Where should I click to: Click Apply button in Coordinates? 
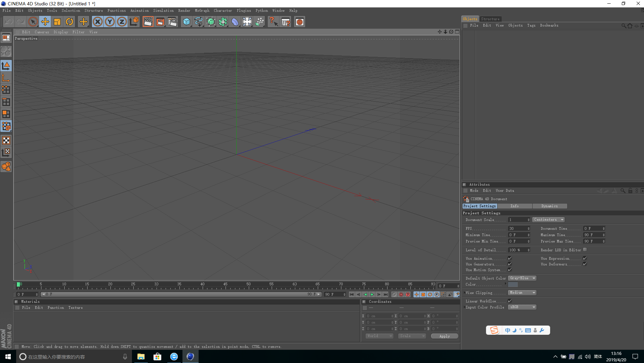coord(444,336)
